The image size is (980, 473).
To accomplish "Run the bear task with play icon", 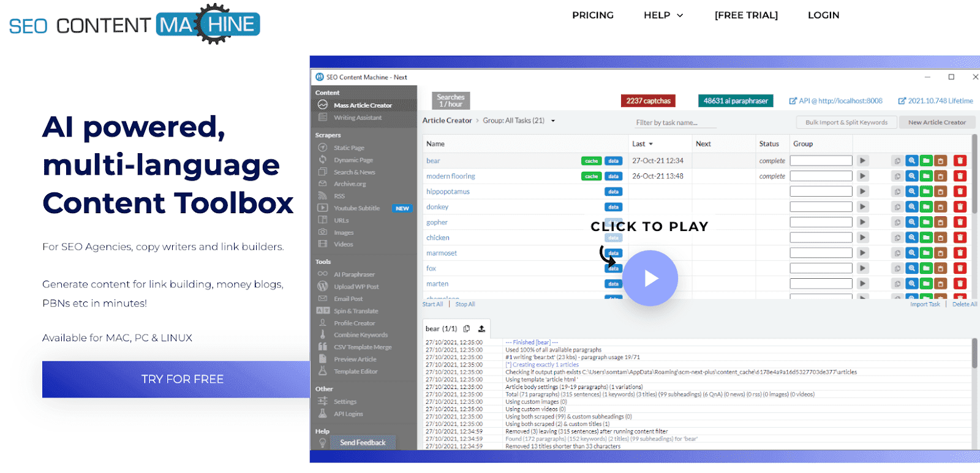I will click(862, 161).
